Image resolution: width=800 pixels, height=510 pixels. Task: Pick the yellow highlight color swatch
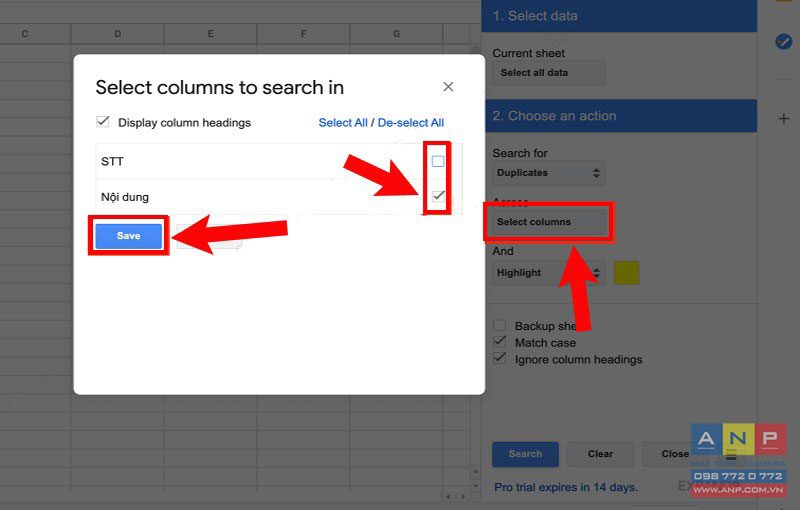pos(626,273)
